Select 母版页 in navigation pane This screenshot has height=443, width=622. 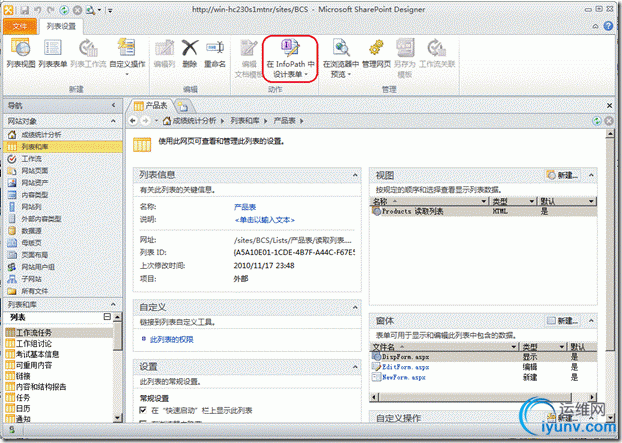pyautogui.click(x=31, y=243)
